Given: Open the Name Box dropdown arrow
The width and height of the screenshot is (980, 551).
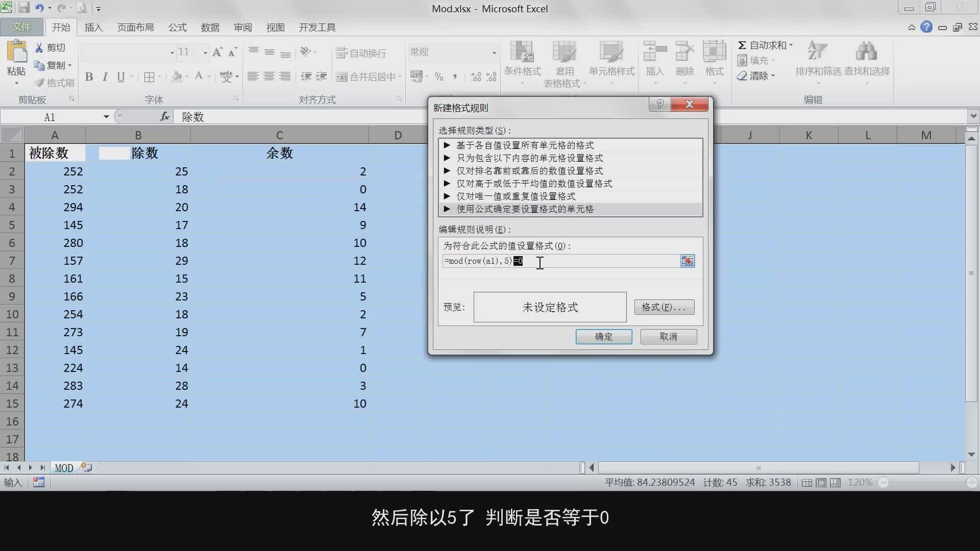Looking at the screenshot, I should pyautogui.click(x=106, y=117).
